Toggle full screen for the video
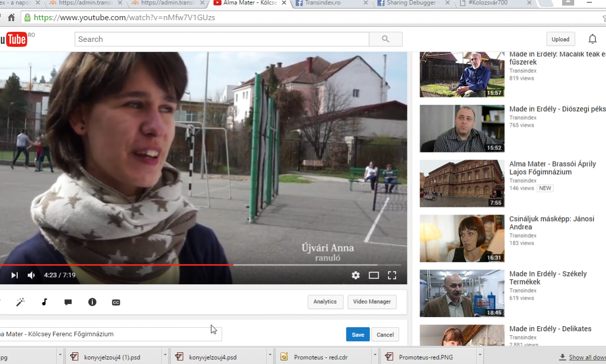The image size is (606, 364). click(x=392, y=275)
